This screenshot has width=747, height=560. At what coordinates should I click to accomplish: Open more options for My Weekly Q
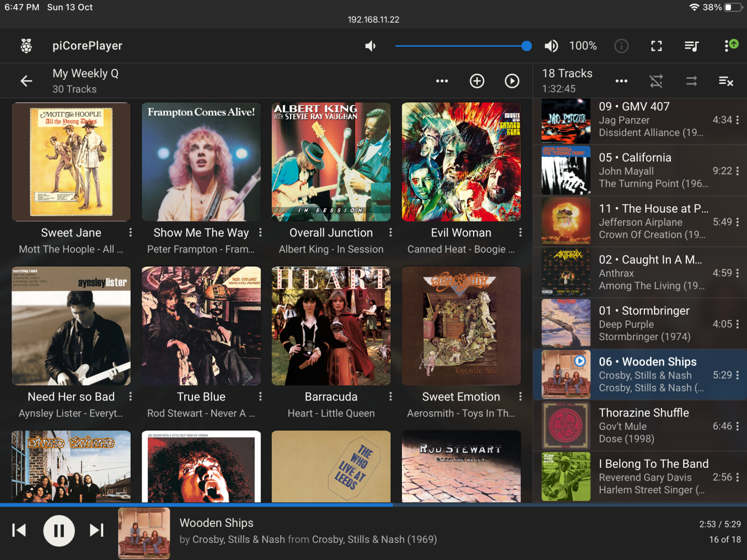(442, 81)
